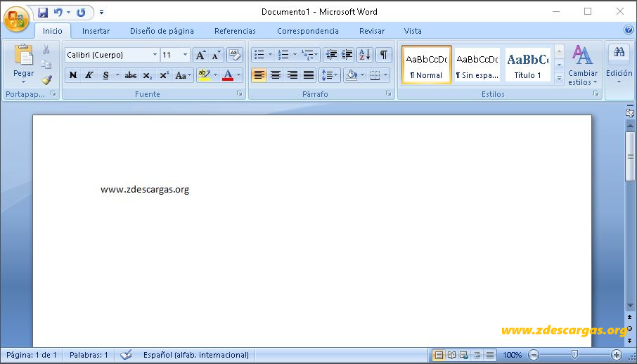Redo action in quick access toolbar
637x364 pixels.
pos(81,13)
